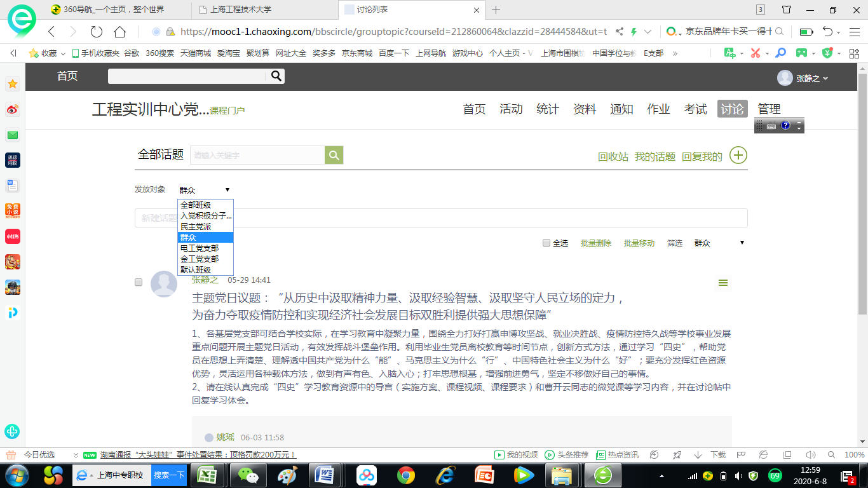Click the keyword search input field
Image resolution: width=868 pixels, height=488 pixels.
[x=257, y=155]
